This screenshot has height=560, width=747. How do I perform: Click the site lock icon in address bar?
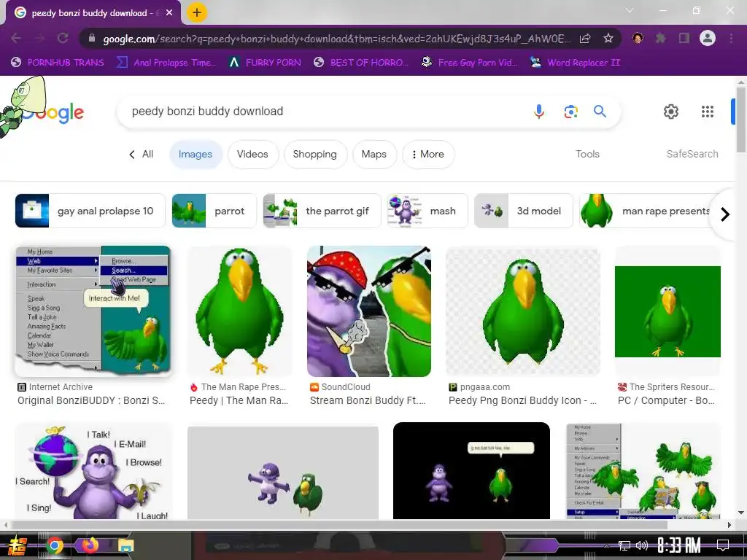click(92, 38)
